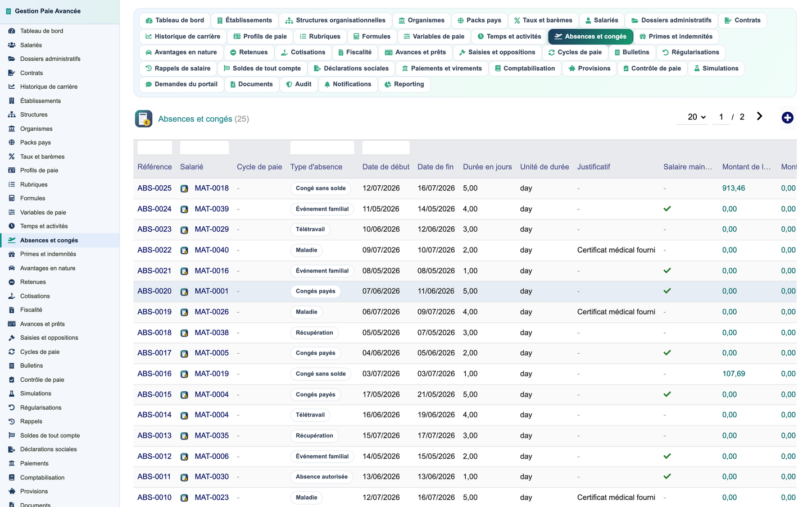Screen dimensions: 812x507
Task: Open Tableau de bord top tab
Action: click(x=175, y=20)
